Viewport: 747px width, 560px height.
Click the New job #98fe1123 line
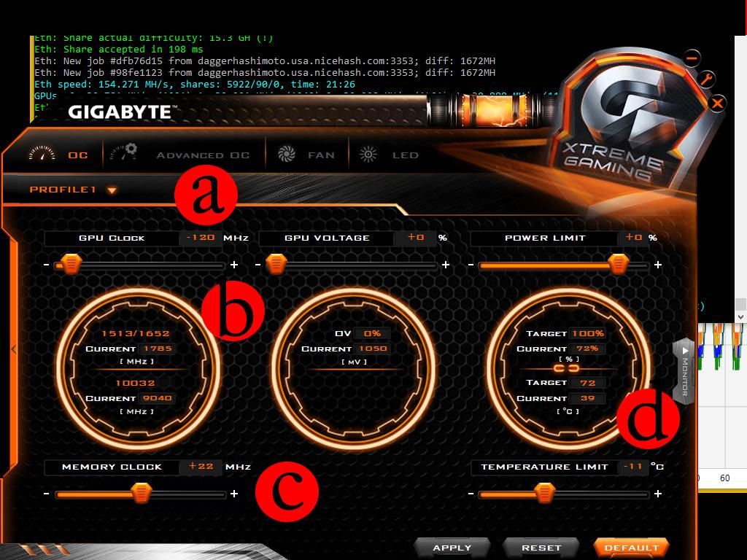(x=265, y=73)
